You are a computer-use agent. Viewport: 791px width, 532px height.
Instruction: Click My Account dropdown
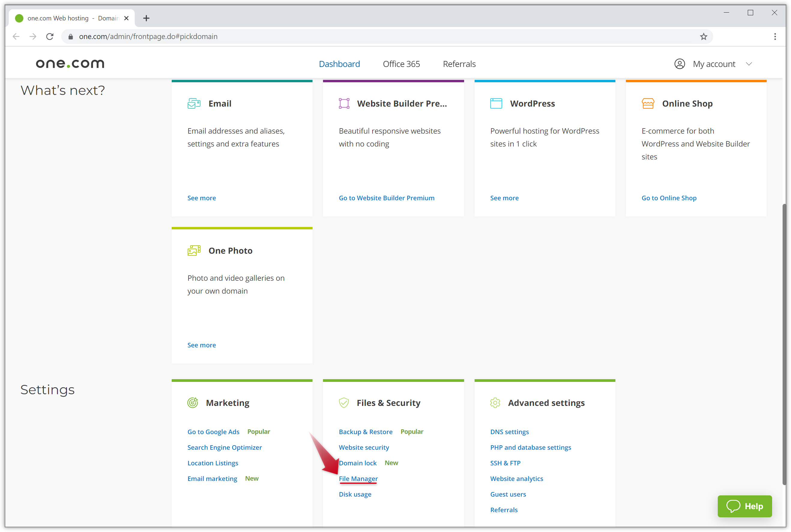coord(713,64)
